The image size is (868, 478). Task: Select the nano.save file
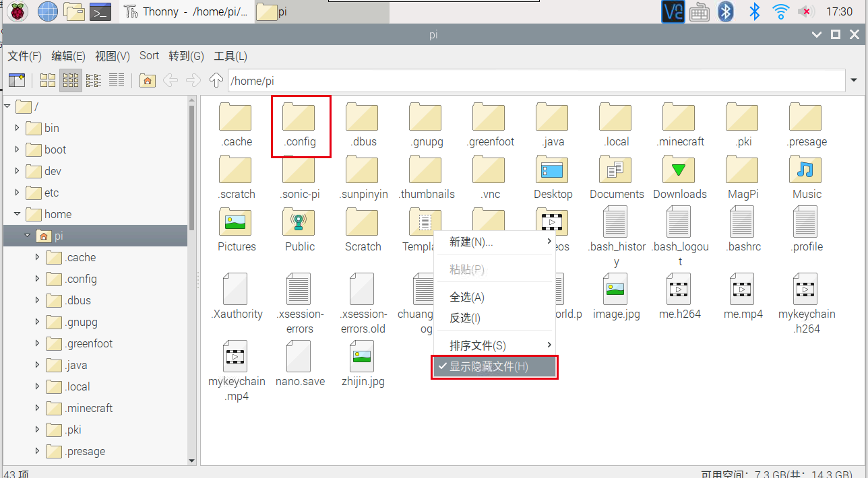[x=299, y=357]
